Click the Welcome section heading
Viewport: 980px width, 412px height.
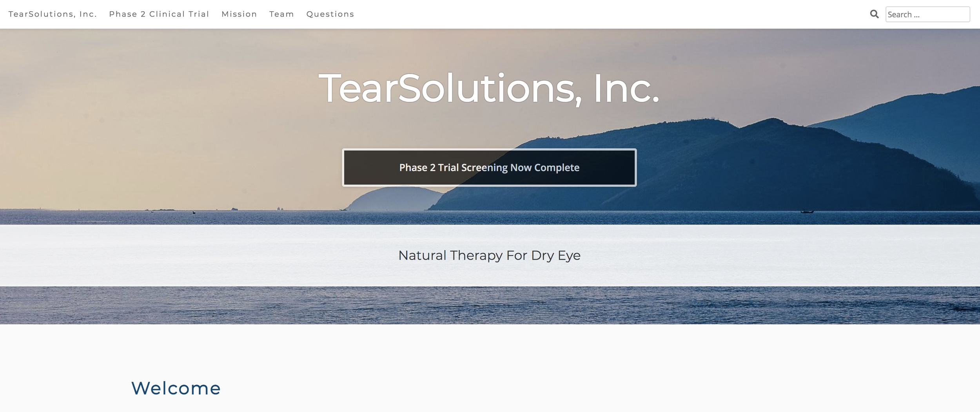176,388
